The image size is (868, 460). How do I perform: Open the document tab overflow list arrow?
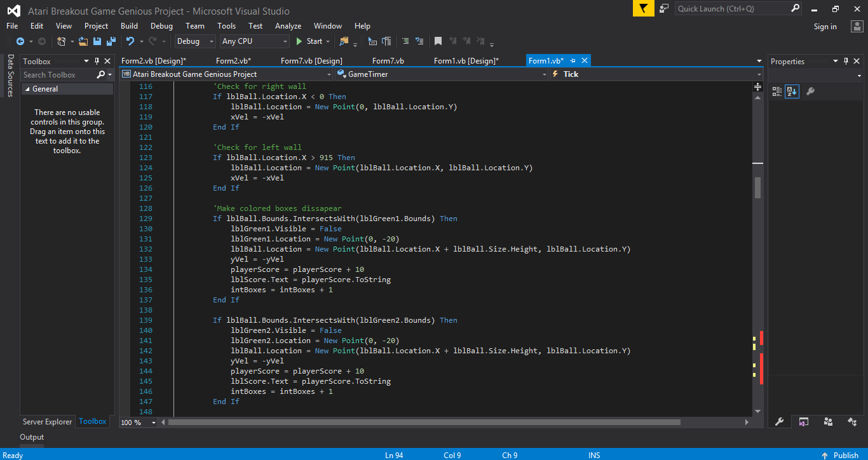click(x=759, y=61)
